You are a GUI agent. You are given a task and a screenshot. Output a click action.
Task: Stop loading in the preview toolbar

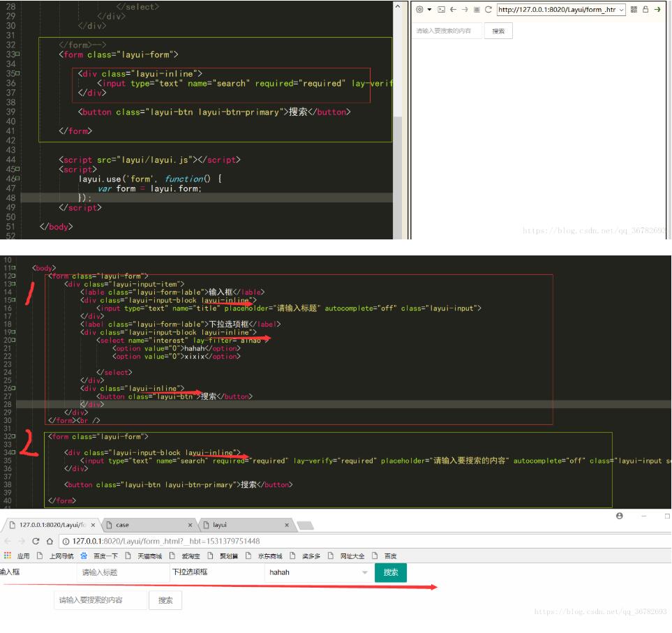[x=477, y=10]
